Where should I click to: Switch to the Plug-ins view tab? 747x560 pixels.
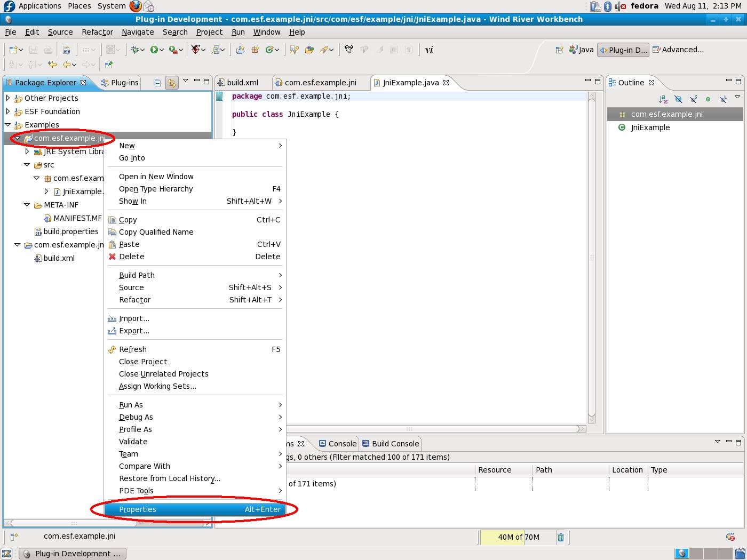point(120,83)
